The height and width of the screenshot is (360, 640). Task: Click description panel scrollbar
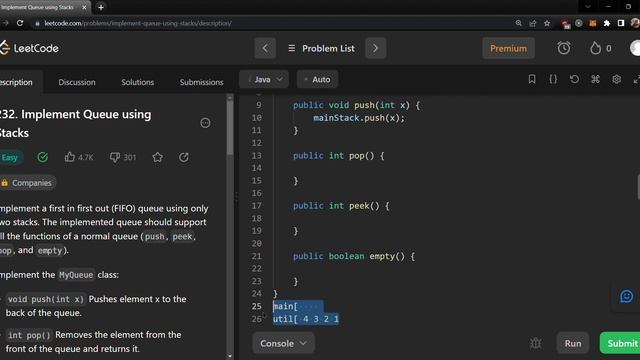(x=230, y=127)
